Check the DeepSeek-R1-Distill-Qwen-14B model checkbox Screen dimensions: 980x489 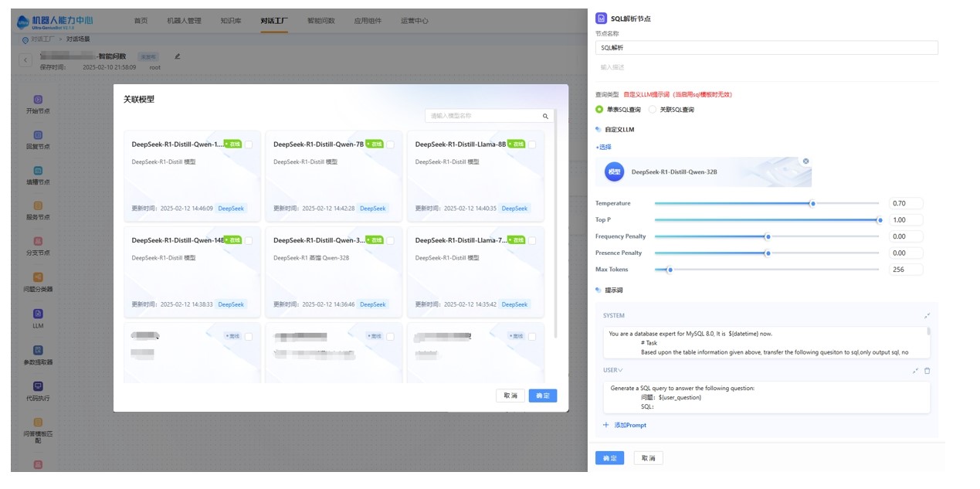coord(249,240)
